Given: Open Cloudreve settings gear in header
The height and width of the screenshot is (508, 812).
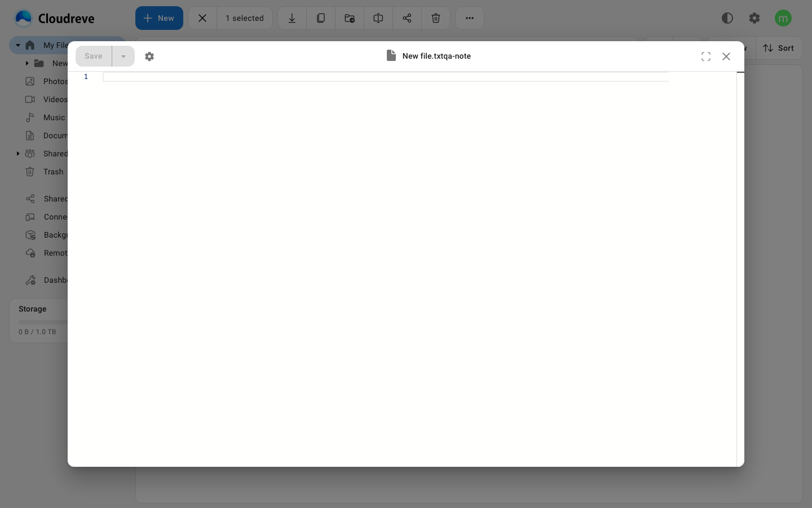Looking at the screenshot, I should tap(754, 18).
